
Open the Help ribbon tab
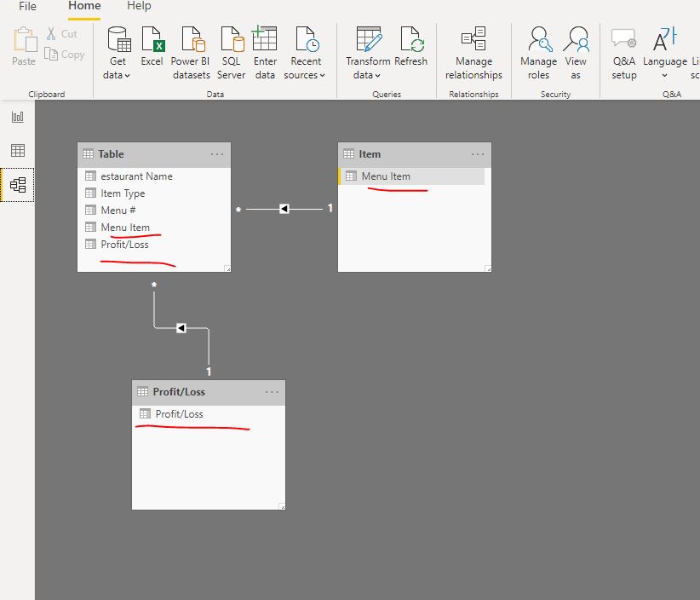pos(139,6)
